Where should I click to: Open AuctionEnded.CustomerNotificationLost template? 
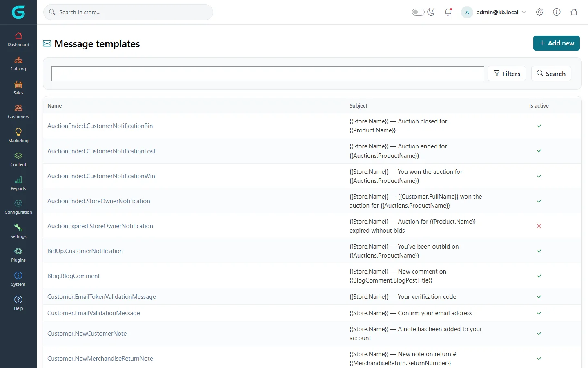[x=101, y=151]
